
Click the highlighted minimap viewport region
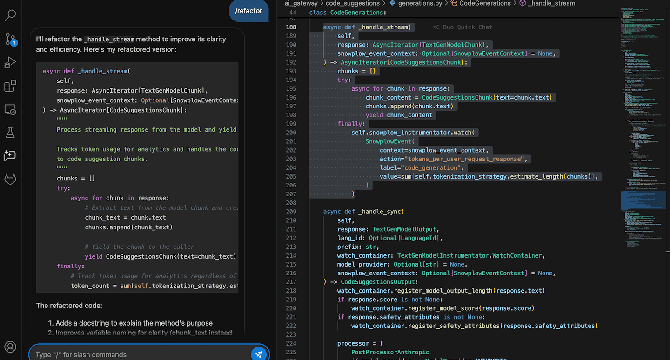pyautogui.click(x=643, y=200)
